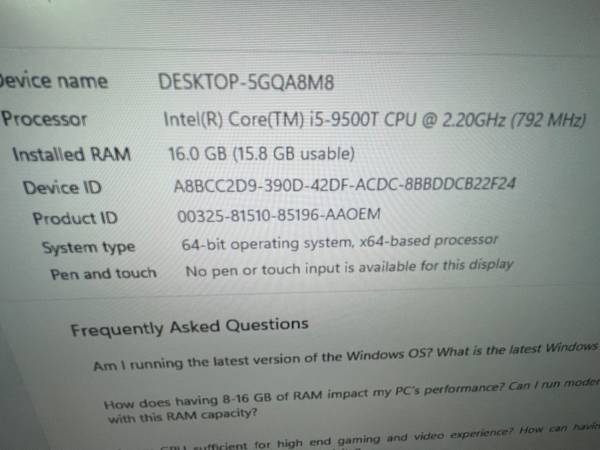Viewport: 600px width, 450px height.
Task: Click the Device name label
Action: coord(54,81)
